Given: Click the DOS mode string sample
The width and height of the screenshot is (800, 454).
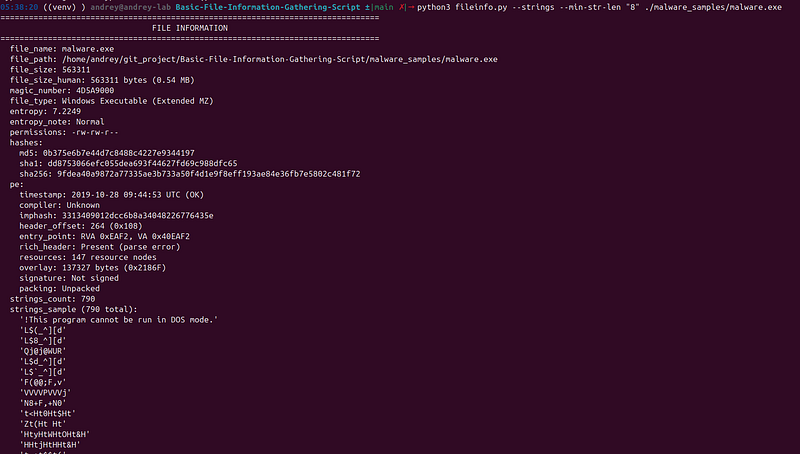Looking at the screenshot, I should pyautogui.click(x=118, y=320).
